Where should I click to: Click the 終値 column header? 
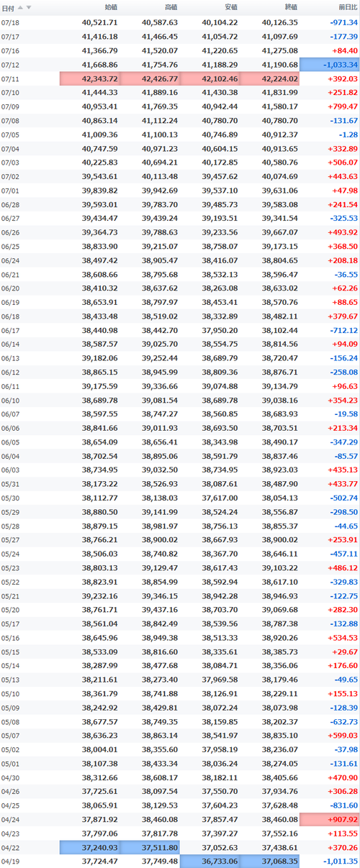291,7
